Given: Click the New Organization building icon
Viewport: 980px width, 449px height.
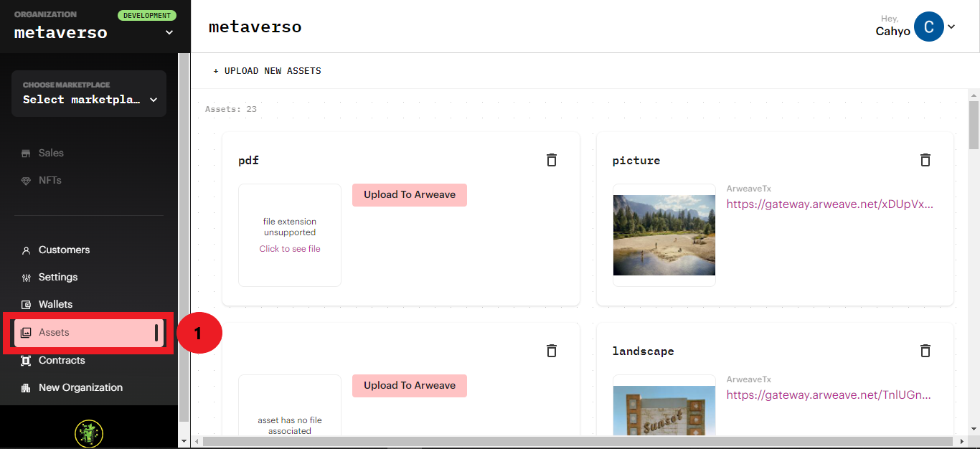Looking at the screenshot, I should click(x=26, y=388).
